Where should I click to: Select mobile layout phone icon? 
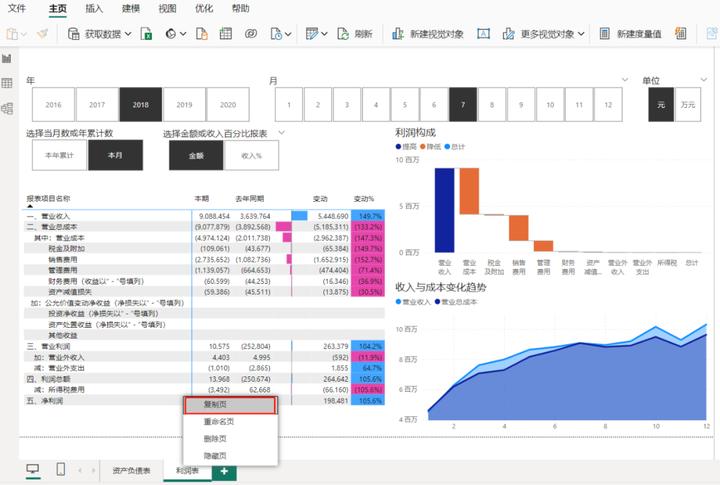pos(60,469)
